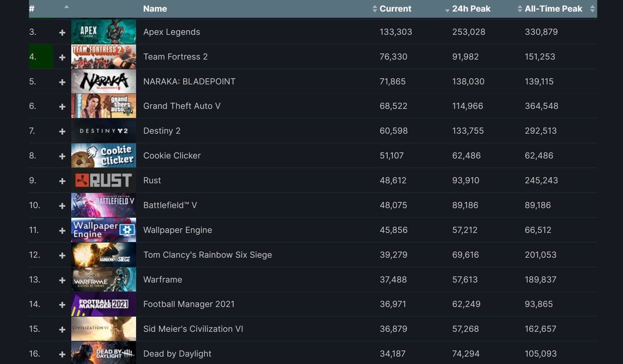Image resolution: width=623 pixels, height=364 pixels.
Task: Expand the Team Fortress 2 plus icon
Action: [62, 57]
